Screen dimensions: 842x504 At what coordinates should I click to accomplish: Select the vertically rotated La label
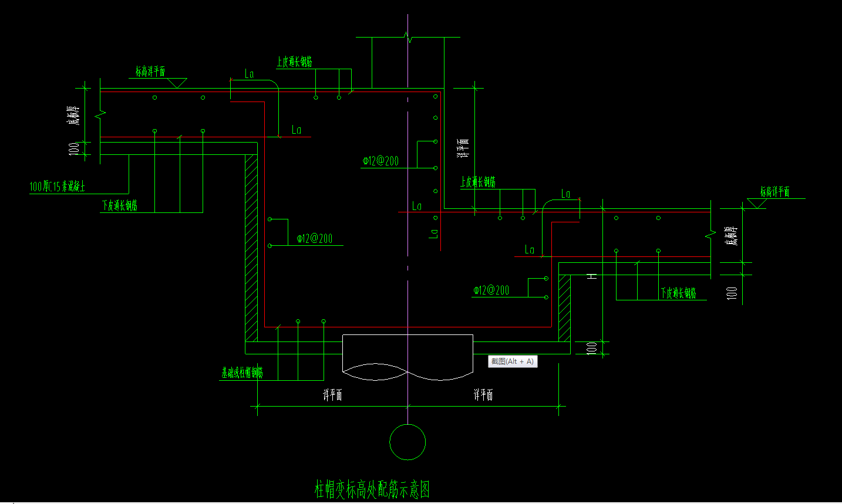click(x=434, y=233)
